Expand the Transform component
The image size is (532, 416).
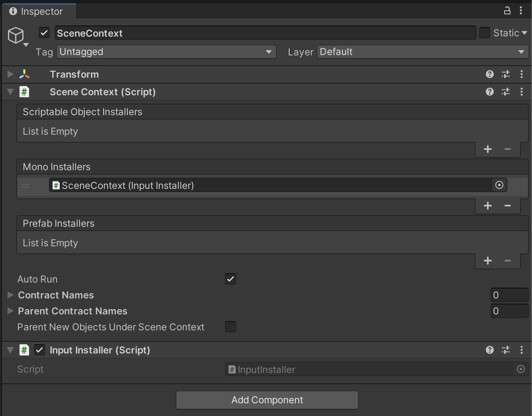(10, 74)
